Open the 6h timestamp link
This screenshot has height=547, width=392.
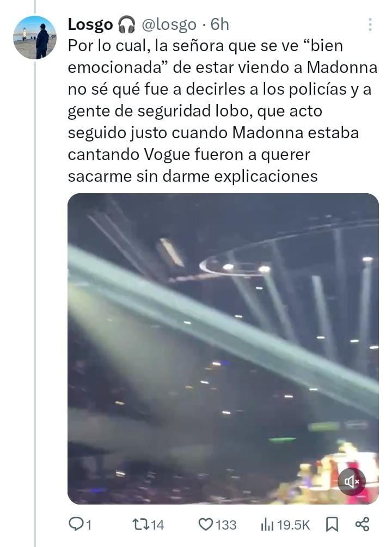220,24
